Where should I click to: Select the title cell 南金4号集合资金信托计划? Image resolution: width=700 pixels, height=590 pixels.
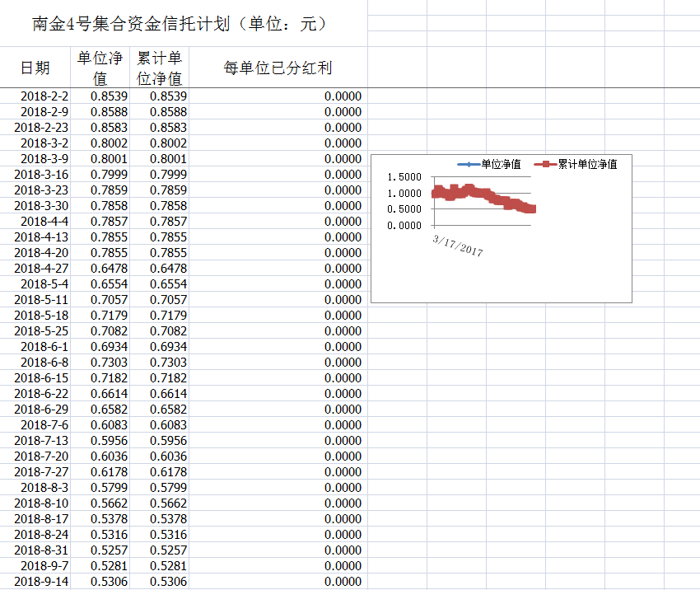[184, 23]
